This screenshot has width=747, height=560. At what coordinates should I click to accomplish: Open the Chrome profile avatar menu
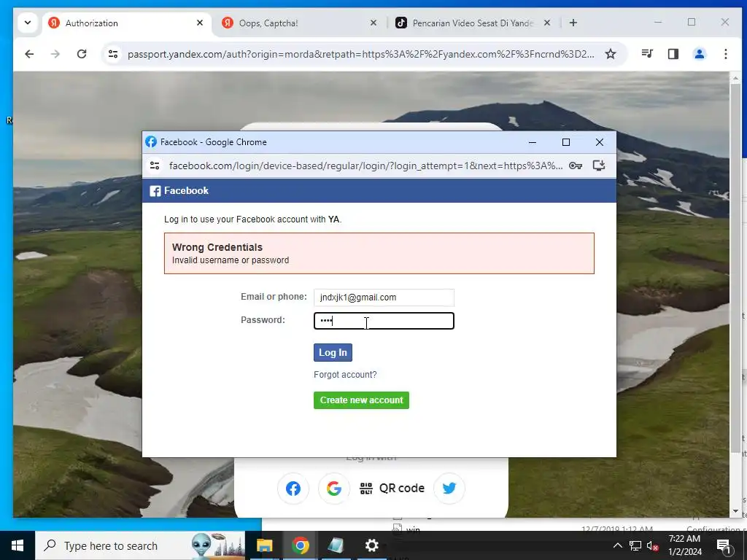[x=700, y=54]
